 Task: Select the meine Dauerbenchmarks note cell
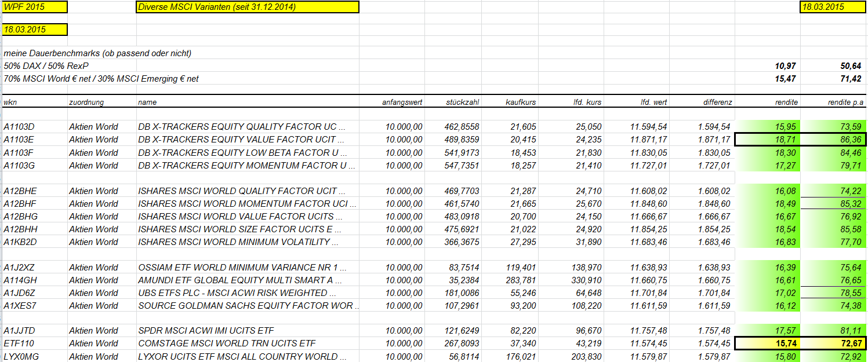pyautogui.click(x=97, y=53)
